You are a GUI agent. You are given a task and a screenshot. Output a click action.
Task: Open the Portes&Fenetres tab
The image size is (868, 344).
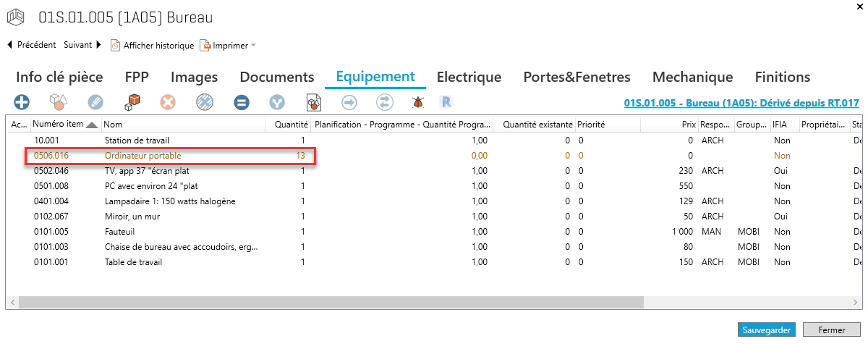(x=576, y=77)
